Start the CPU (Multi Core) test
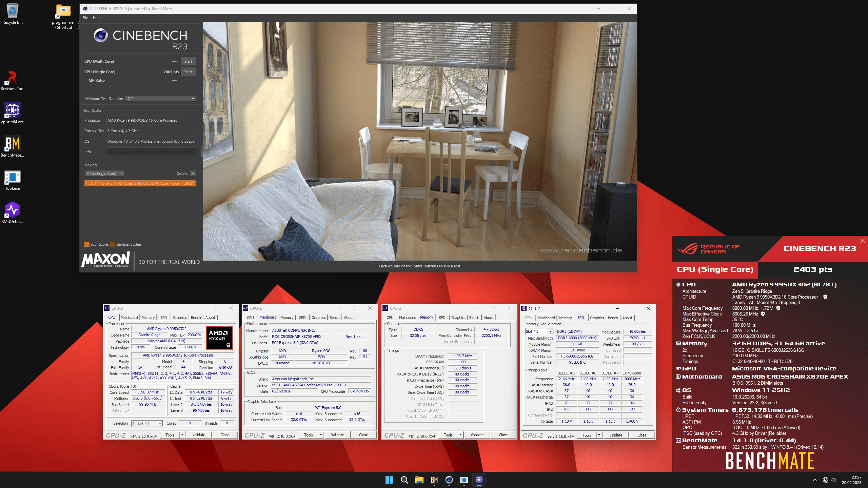 [188, 61]
